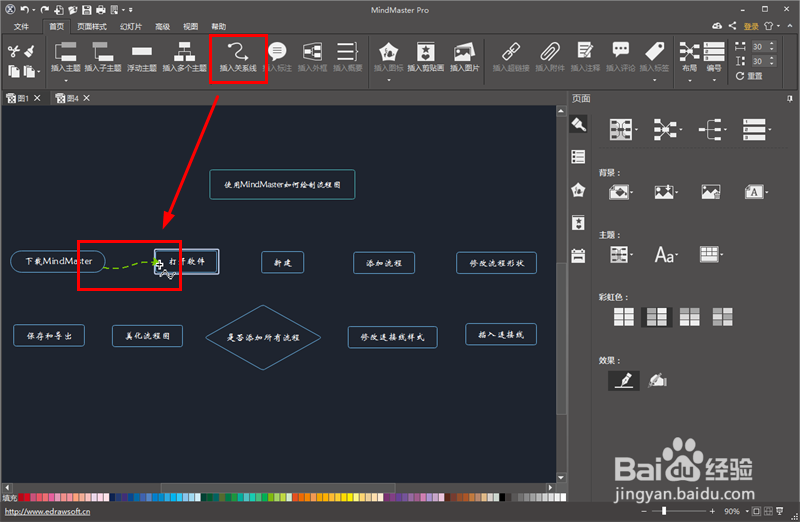Screen dimensions: 800x522
Task: Collapse the ribbon using the chevron
Action: click(790, 26)
